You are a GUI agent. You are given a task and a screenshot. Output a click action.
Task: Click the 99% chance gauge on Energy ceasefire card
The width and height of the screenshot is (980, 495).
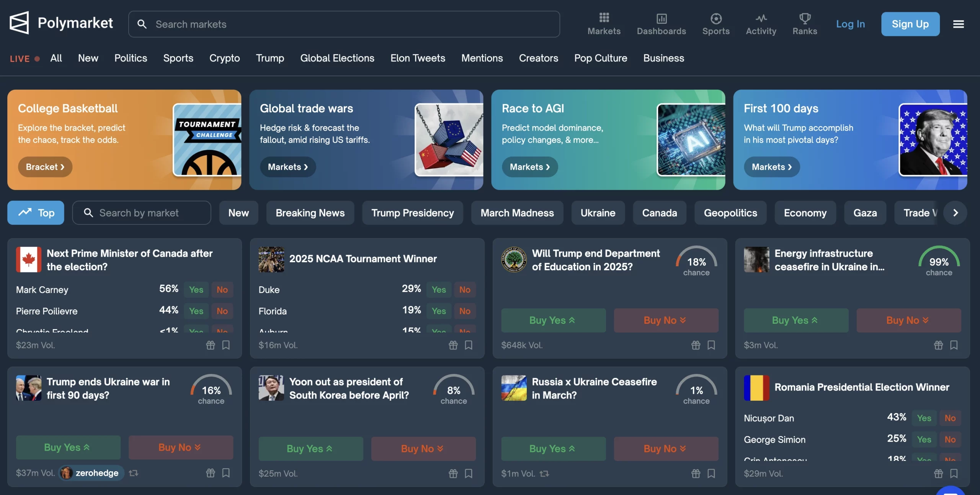[x=939, y=261]
